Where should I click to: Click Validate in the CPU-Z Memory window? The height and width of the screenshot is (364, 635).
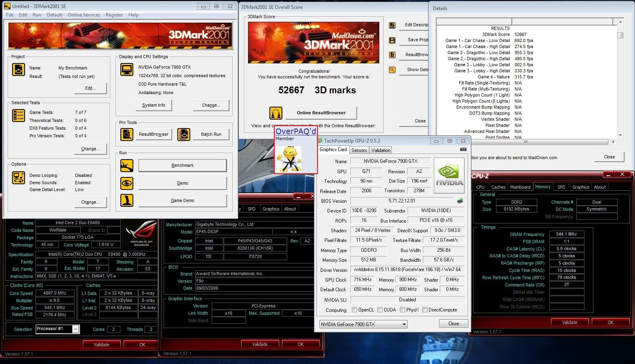570,322
